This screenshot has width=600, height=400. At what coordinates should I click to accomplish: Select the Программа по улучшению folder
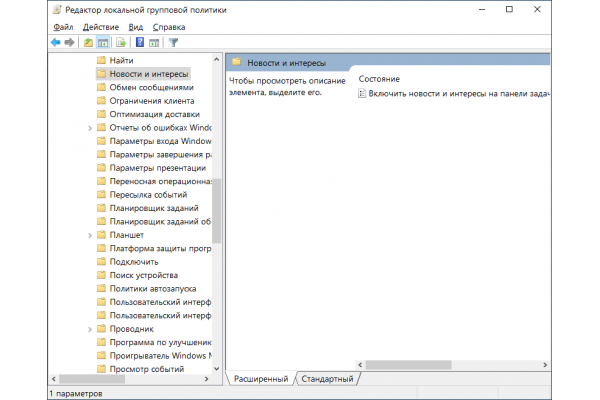[154, 342]
